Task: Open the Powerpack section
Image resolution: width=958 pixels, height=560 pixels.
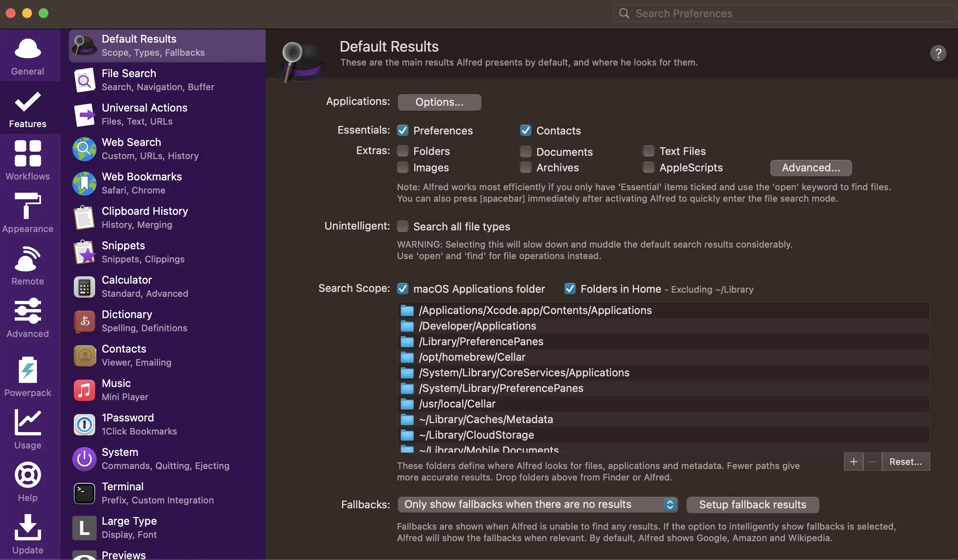Action: [x=27, y=376]
